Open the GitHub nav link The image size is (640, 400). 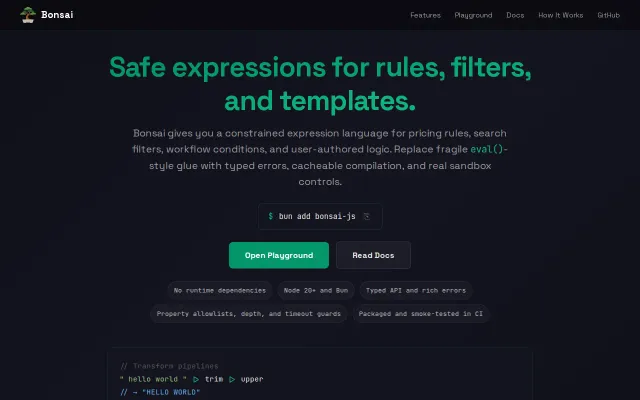608,15
